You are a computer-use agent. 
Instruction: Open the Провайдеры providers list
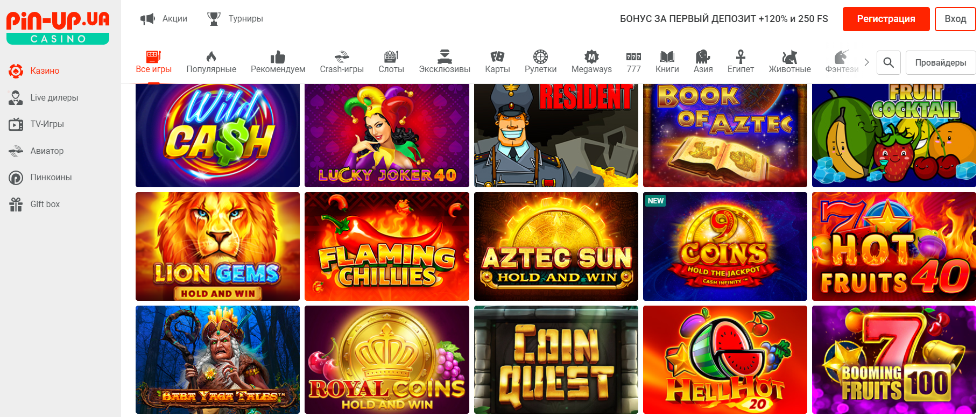(940, 63)
